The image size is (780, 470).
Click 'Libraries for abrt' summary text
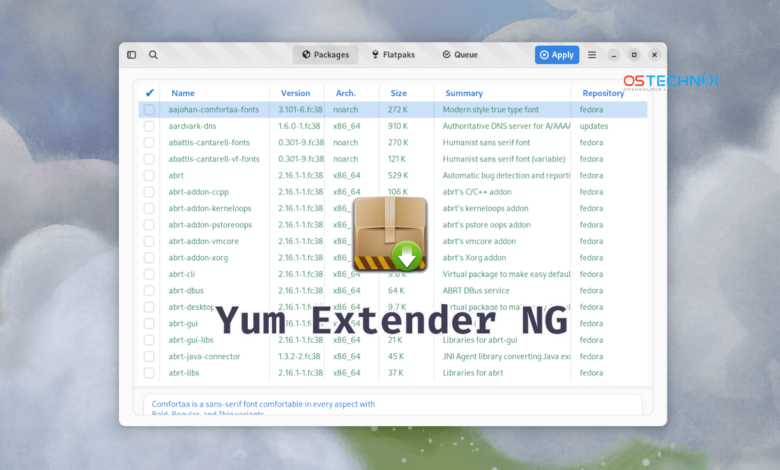pos(473,373)
